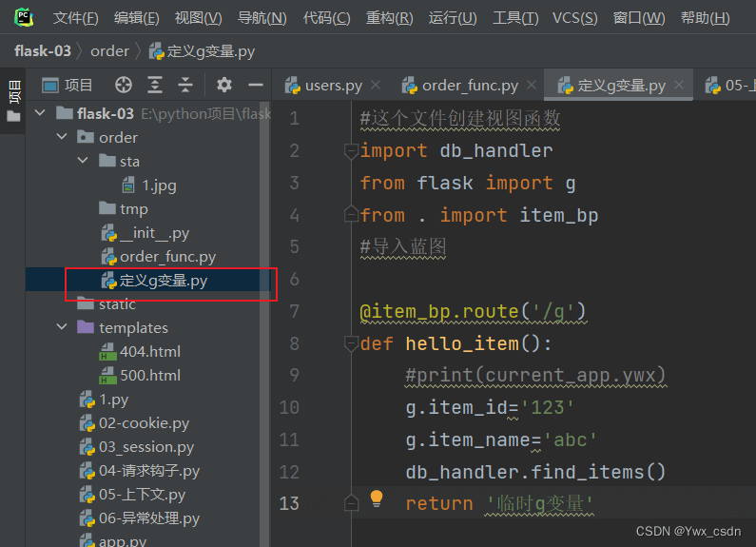Click the folder icon in left tool strip
Image resolution: width=756 pixels, height=547 pixels.
coord(13,117)
